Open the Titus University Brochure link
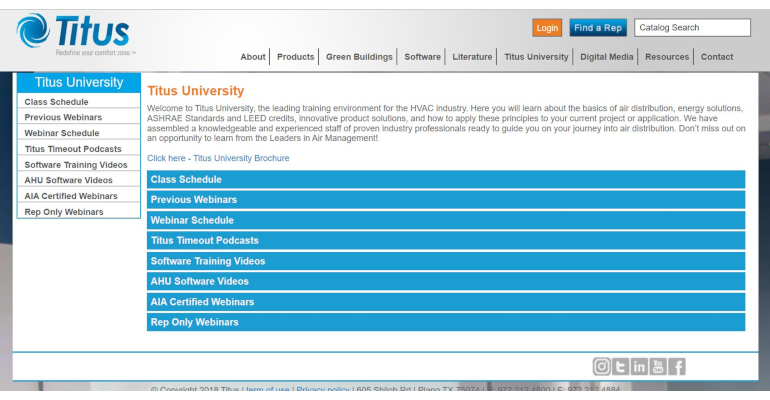 coord(218,158)
